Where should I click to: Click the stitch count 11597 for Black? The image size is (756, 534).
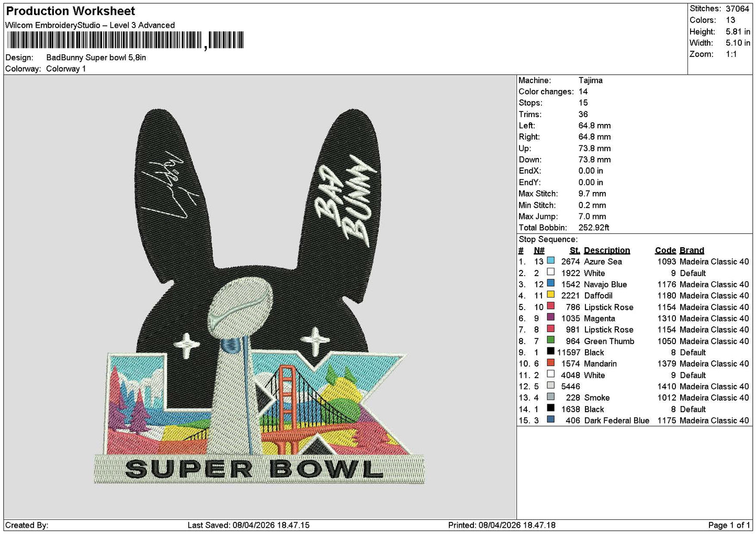(x=569, y=353)
